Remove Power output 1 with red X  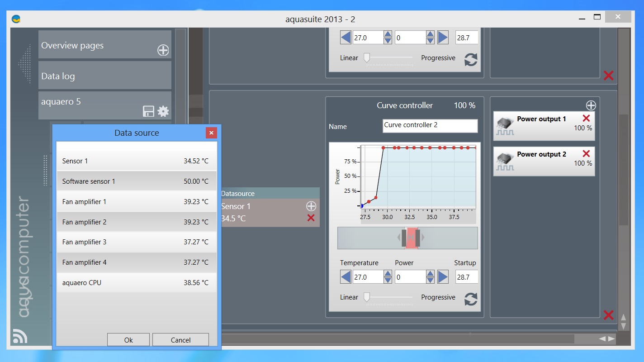click(x=586, y=118)
